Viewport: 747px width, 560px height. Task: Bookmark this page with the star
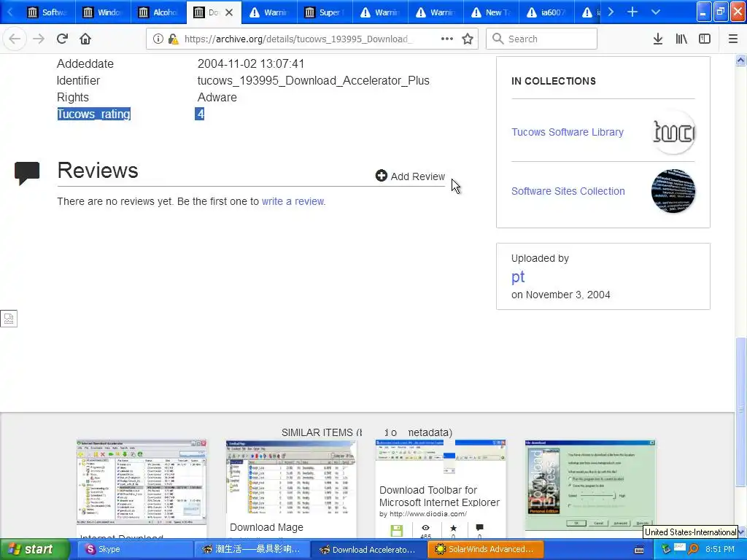tap(468, 39)
